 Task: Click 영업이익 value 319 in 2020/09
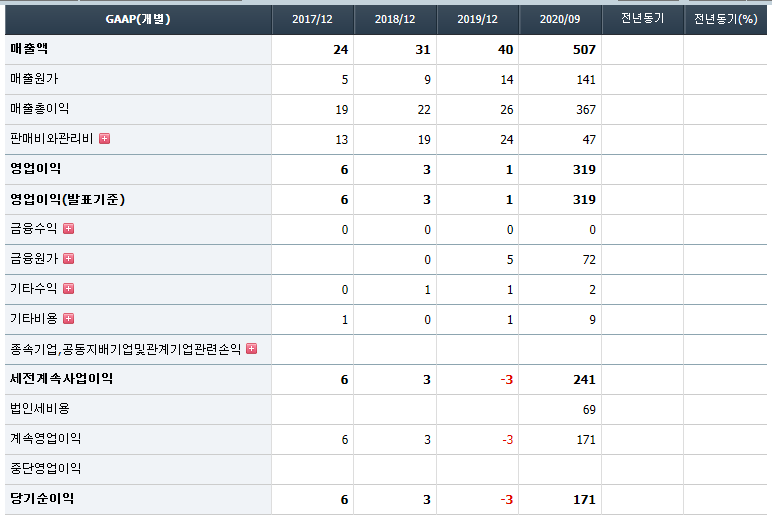(584, 170)
